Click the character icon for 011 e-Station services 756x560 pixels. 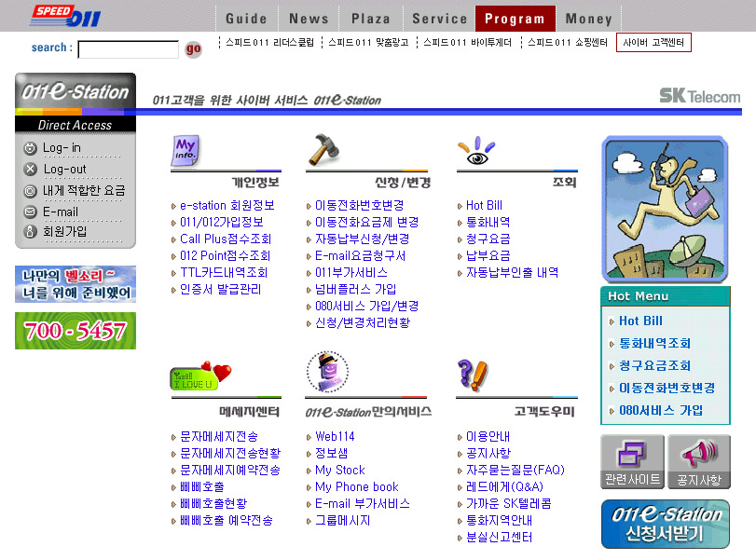[327, 372]
